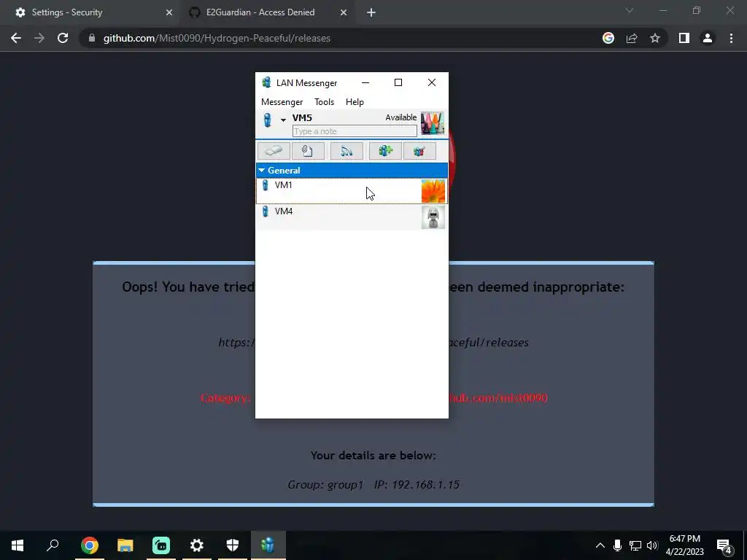Click the Send file paperclip button
This screenshot has height=560, width=747.
click(x=308, y=151)
